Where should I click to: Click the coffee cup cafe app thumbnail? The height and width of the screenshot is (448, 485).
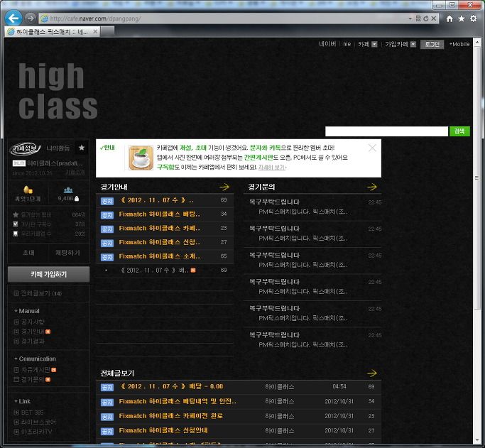pyautogui.click(x=141, y=158)
